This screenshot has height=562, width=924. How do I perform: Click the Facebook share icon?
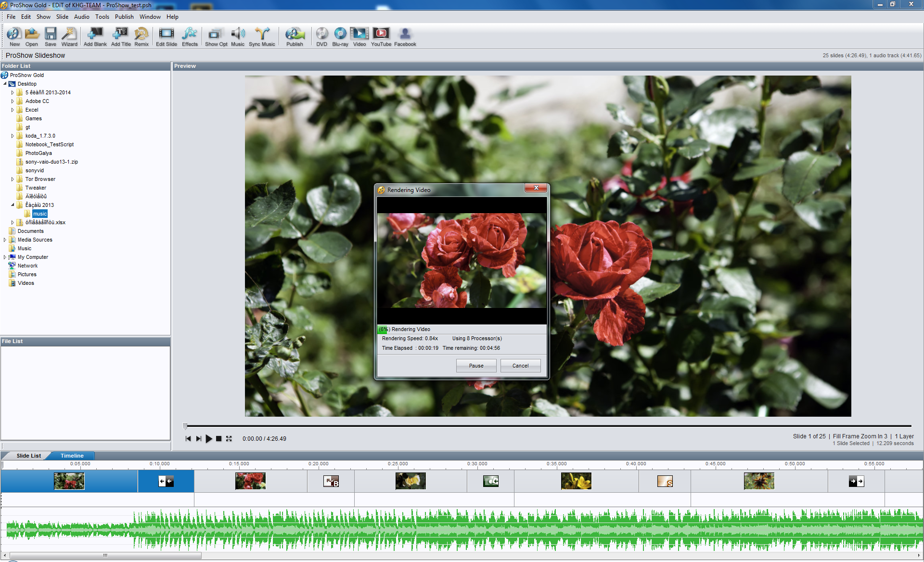tap(405, 37)
